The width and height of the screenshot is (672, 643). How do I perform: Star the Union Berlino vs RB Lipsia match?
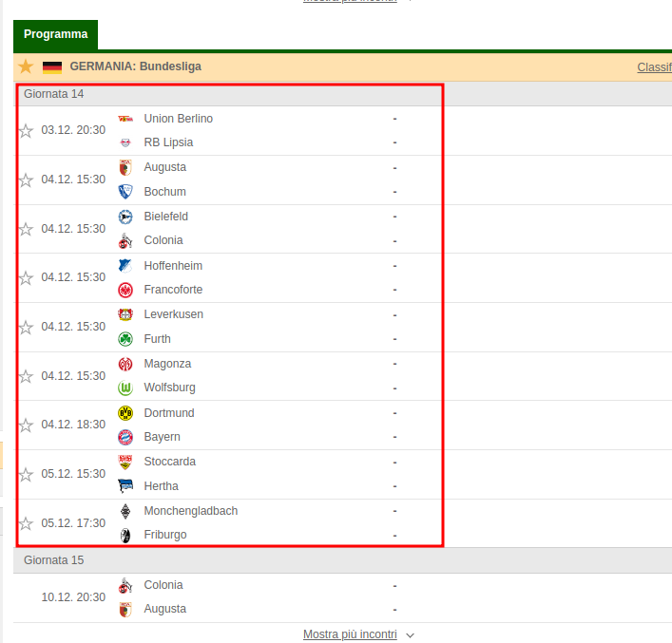(27, 131)
